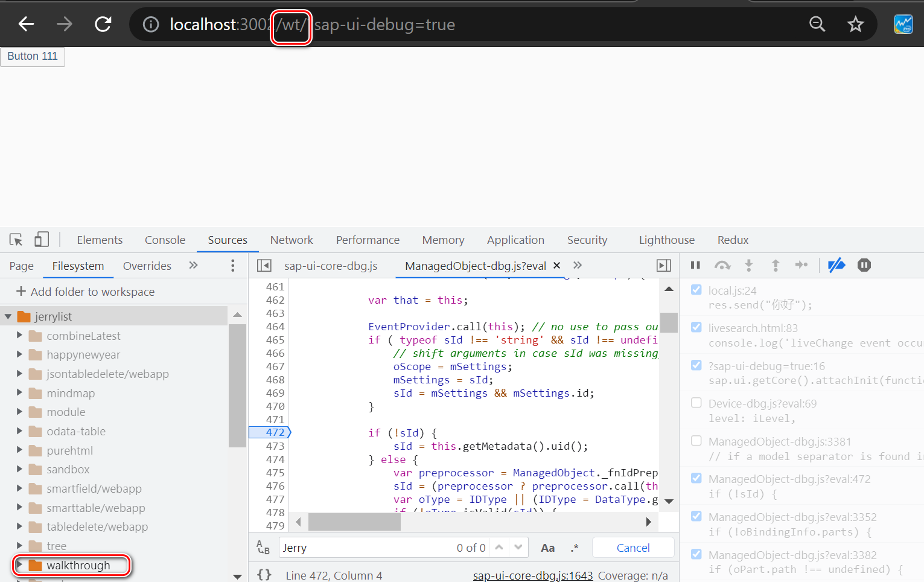Viewport: 924px width, 582px height.
Task: Switch to the Page navigator tab
Action: pyautogui.click(x=21, y=266)
